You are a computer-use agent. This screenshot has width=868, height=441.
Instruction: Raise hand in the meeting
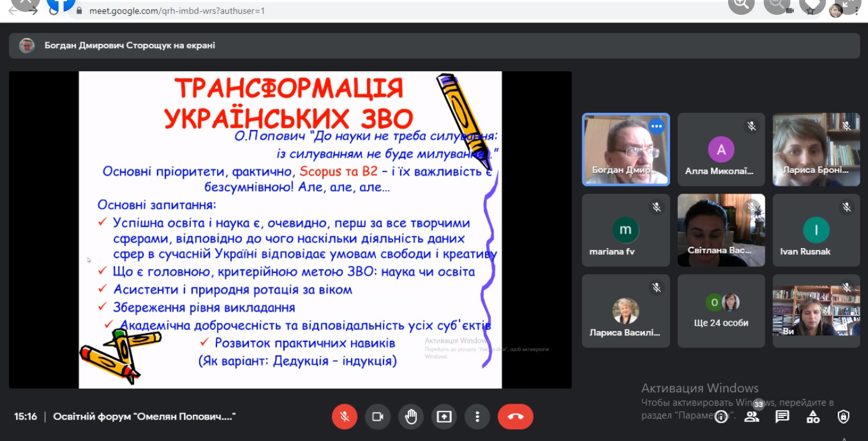coord(411,417)
